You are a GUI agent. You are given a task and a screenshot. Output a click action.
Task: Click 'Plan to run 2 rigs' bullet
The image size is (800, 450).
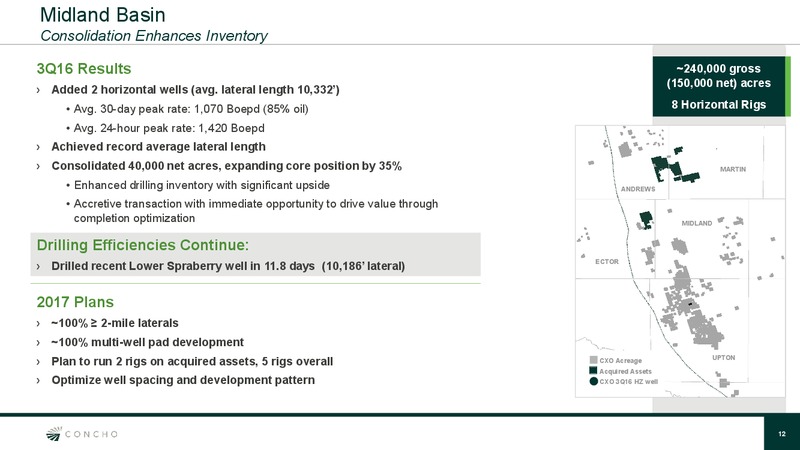(x=192, y=361)
